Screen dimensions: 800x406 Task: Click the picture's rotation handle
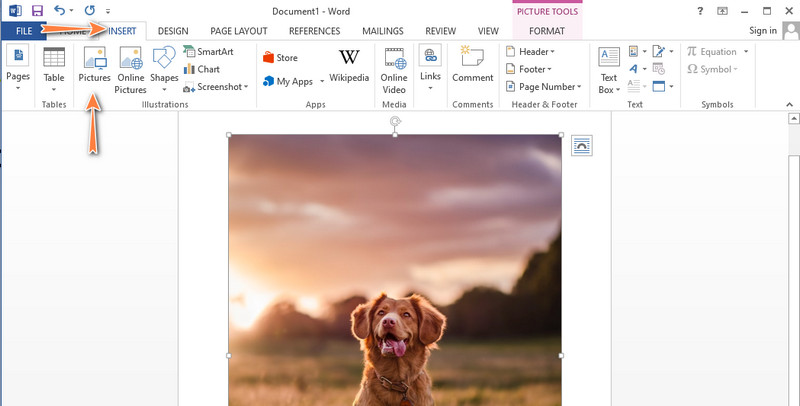[x=395, y=121]
